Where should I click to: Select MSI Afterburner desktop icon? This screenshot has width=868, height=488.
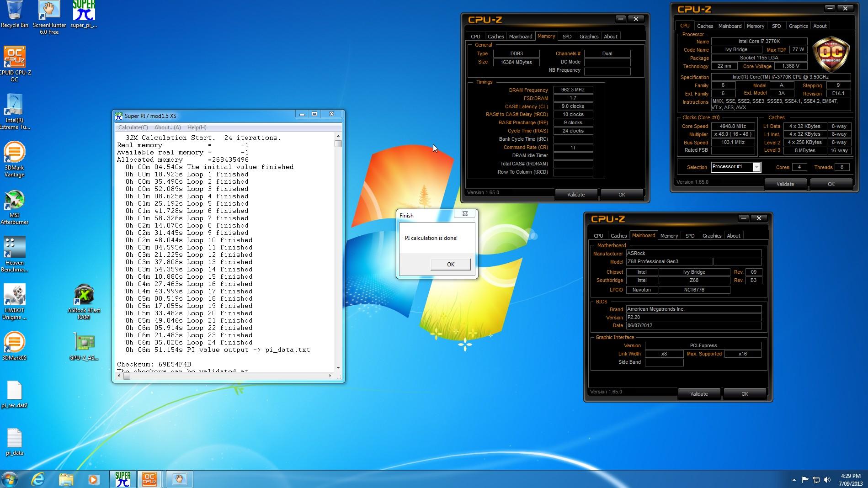point(15,207)
